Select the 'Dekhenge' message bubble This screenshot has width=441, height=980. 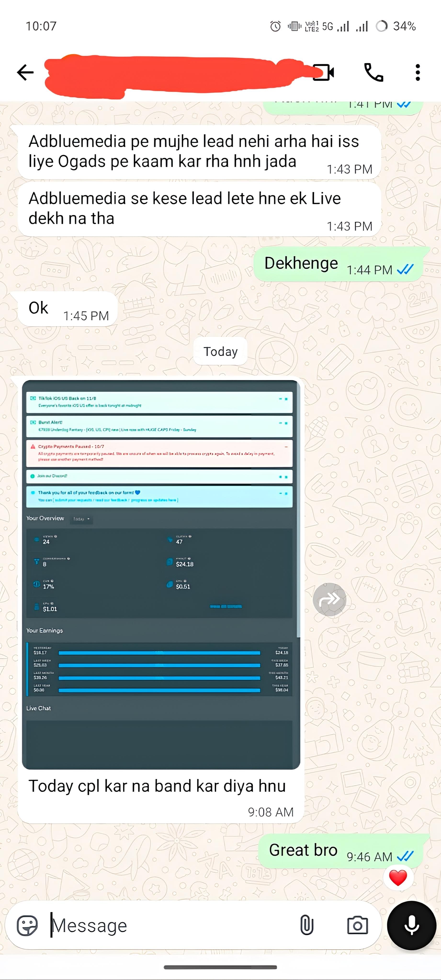[x=338, y=264]
